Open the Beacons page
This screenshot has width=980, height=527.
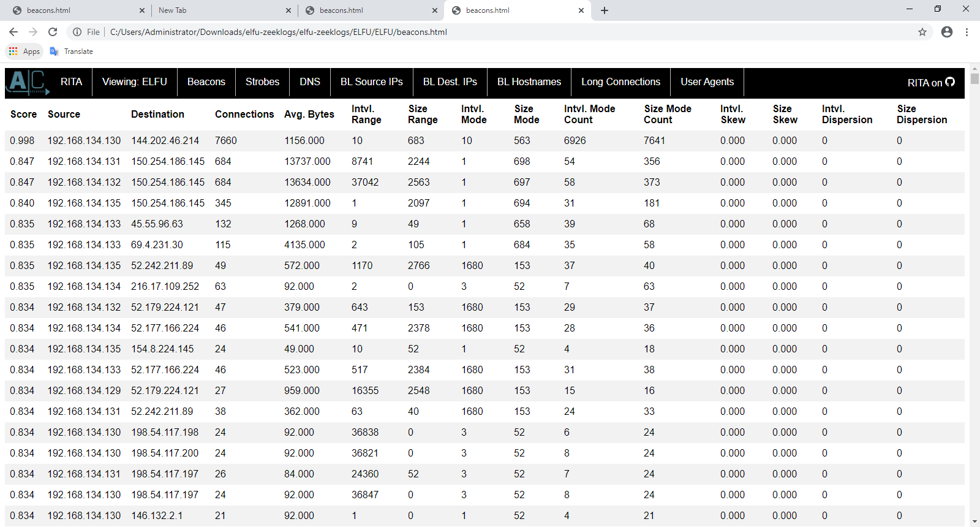[x=206, y=82]
